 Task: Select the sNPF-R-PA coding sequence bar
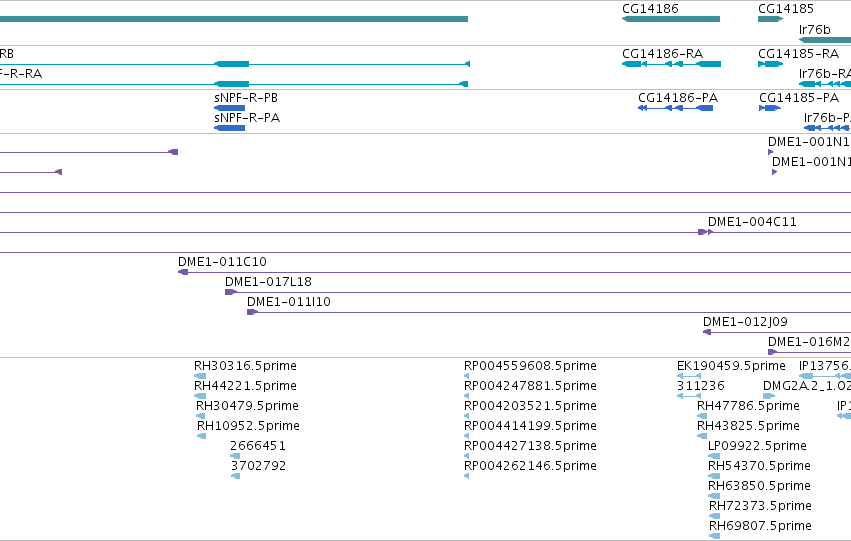[230, 128]
